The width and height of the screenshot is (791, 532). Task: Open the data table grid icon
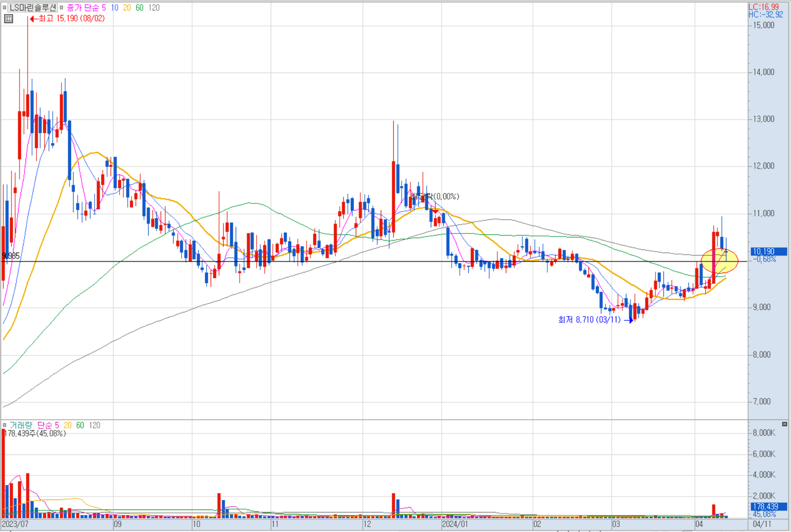click(9, 19)
